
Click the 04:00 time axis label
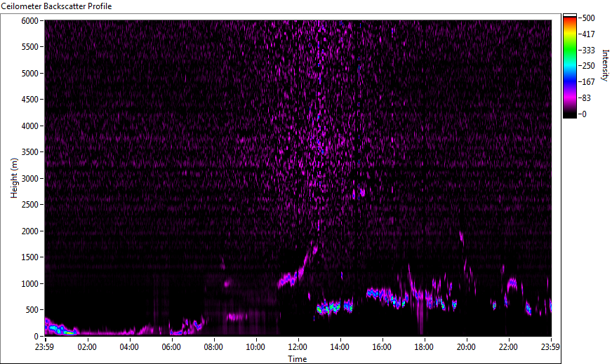pos(129,347)
